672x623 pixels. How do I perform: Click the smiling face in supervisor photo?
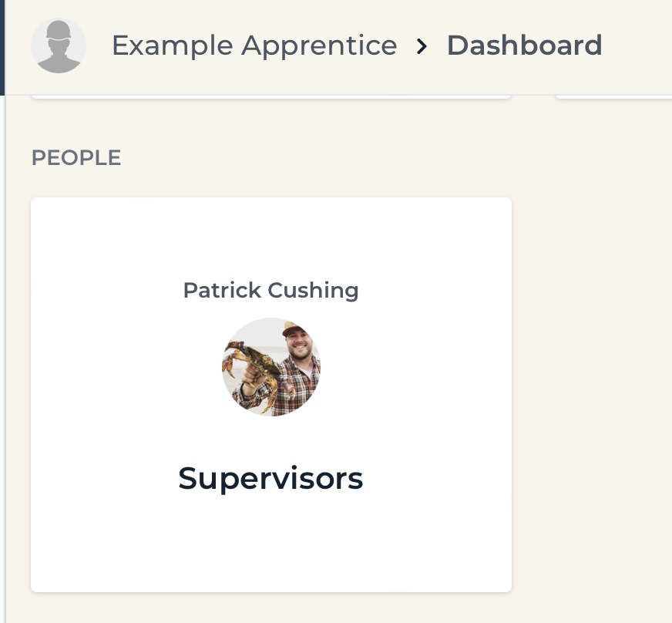pyautogui.click(x=299, y=345)
